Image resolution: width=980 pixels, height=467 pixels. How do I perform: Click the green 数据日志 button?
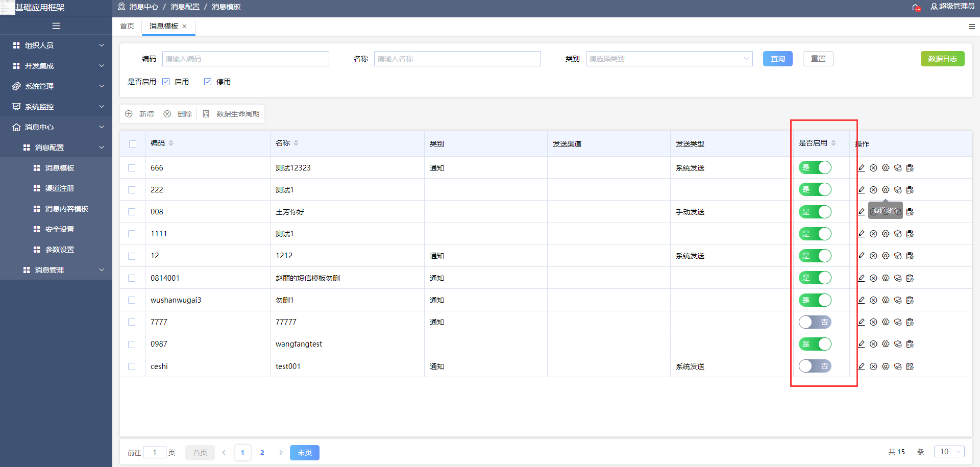[x=943, y=59]
